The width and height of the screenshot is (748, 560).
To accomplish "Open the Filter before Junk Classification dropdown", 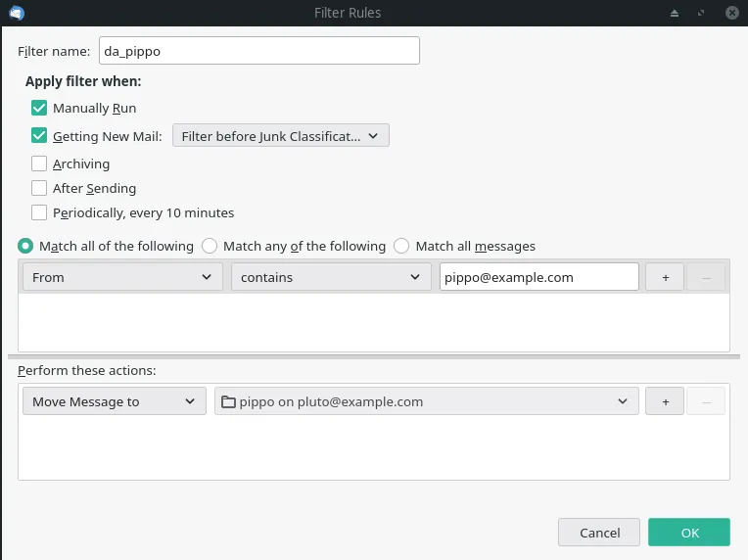I will coord(281,136).
